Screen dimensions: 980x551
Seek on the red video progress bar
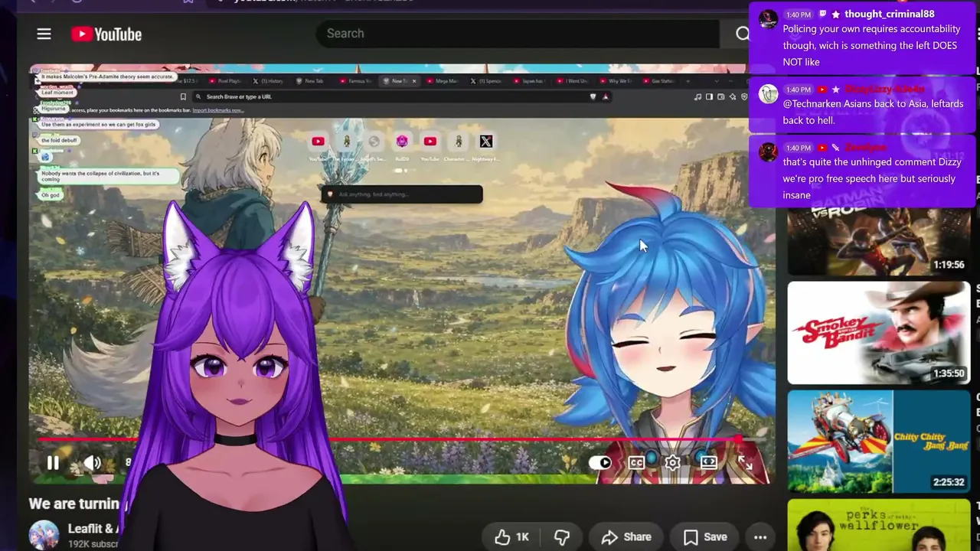(x=389, y=439)
